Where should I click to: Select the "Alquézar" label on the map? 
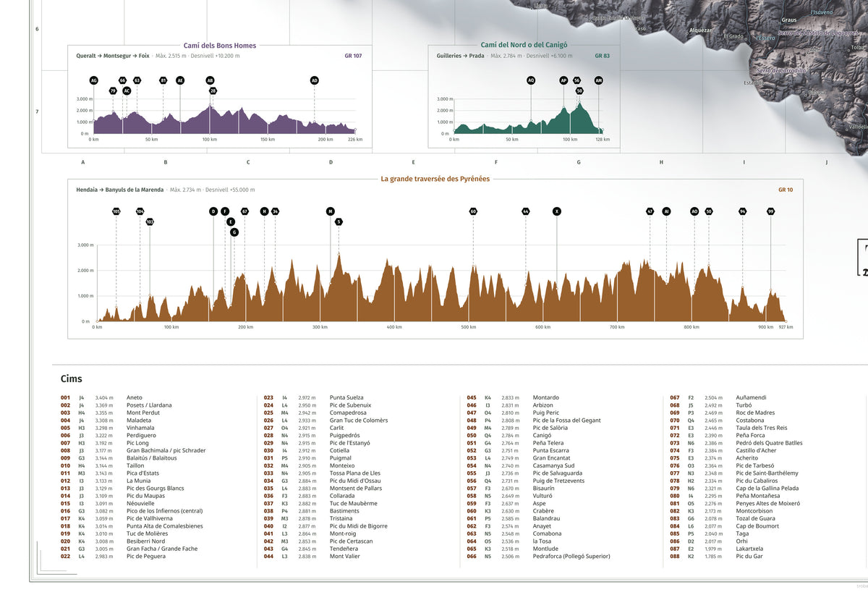click(x=701, y=30)
